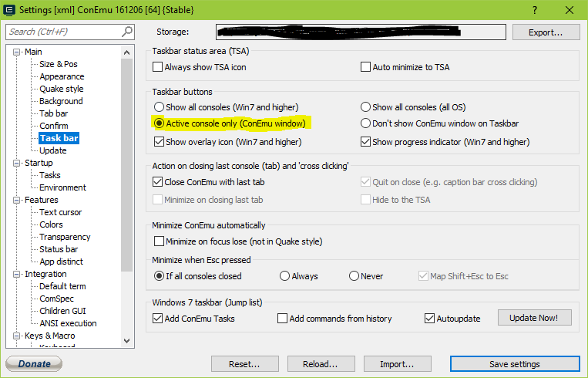Click the search magnifier icon

click(127, 32)
